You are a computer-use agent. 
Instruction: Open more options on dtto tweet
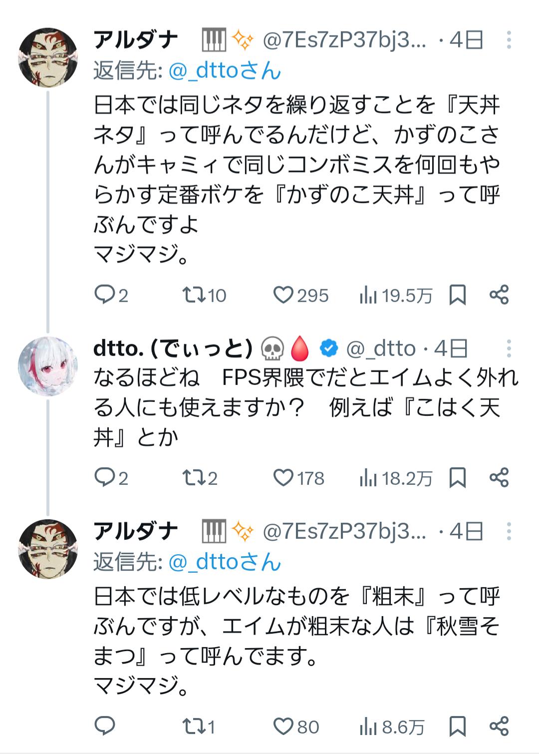click(509, 348)
